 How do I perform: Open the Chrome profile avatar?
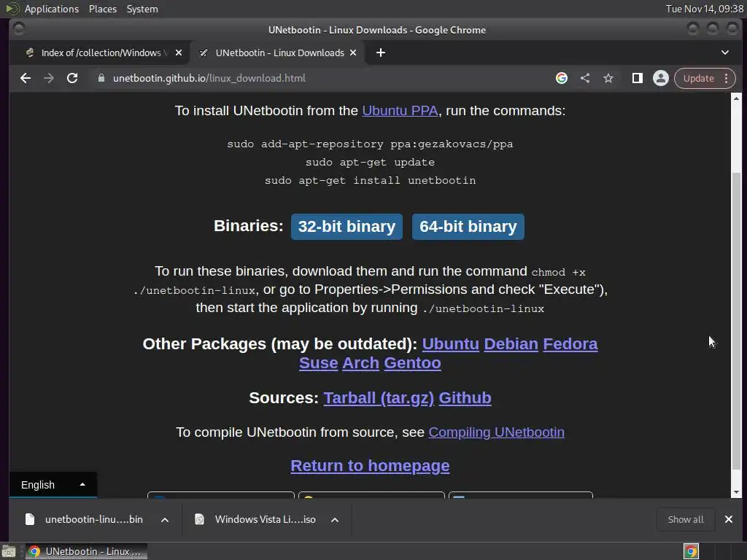coord(661,78)
